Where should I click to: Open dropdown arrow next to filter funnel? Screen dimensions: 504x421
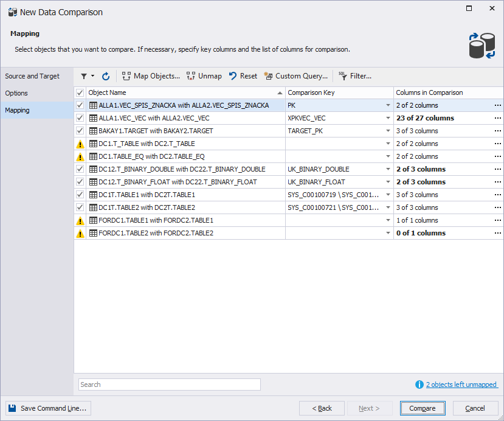[x=93, y=76]
